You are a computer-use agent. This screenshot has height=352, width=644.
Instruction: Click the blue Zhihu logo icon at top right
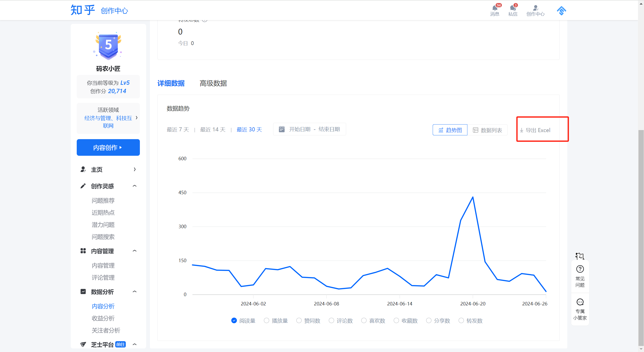(x=561, y=11)
